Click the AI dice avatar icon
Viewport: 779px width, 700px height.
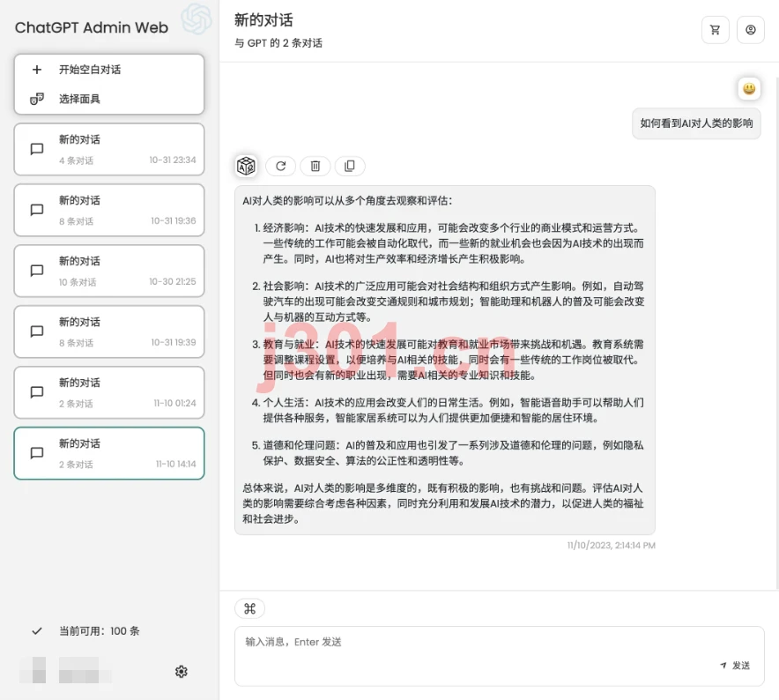(x=246, y=166)
